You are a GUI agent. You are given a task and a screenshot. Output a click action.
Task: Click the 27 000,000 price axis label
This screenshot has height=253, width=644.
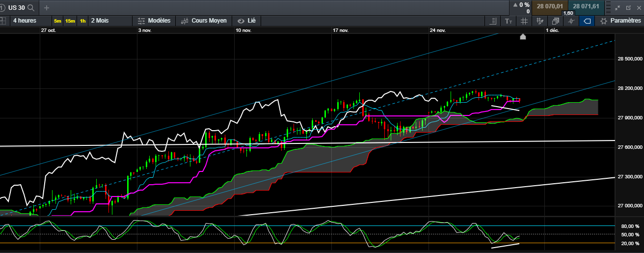pos(630,206)
